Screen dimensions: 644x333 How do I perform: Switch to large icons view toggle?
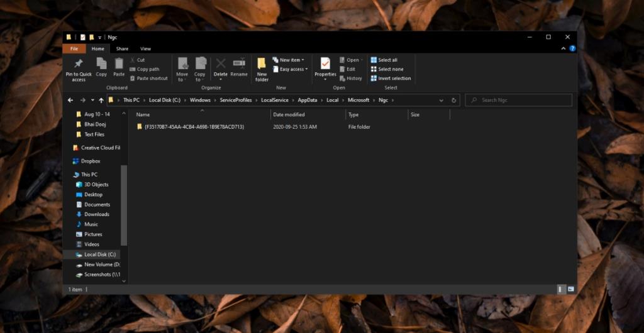570,289
